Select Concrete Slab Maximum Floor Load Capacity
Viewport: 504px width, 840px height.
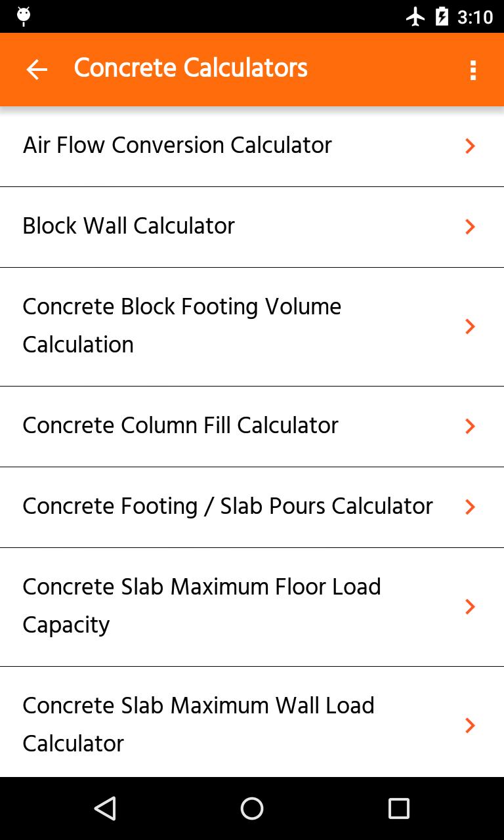(x=201, y=606)
